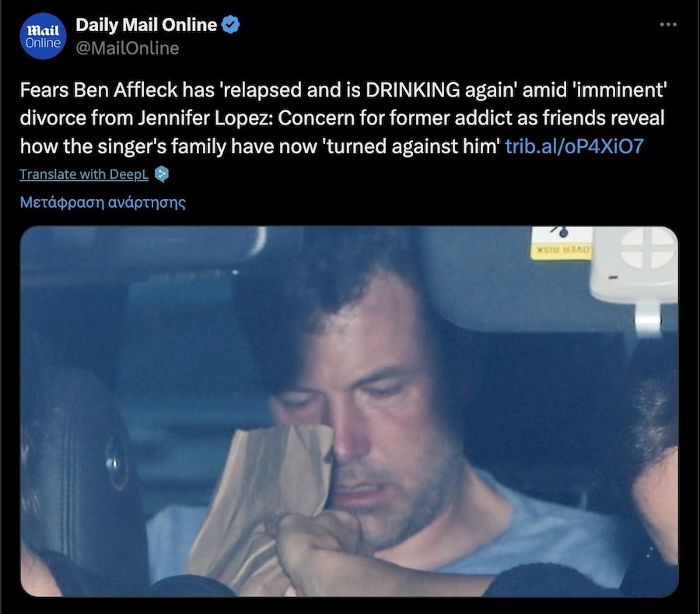This screenshot has height=614, width=700.
Task: Click the DeepL hexagon logo icon
Action: tap(162, 174)
